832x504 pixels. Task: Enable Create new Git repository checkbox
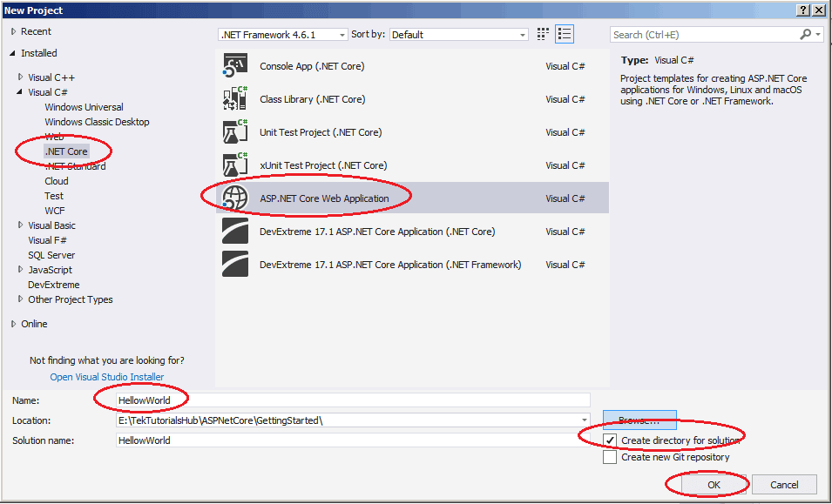(x=610, y=457)
